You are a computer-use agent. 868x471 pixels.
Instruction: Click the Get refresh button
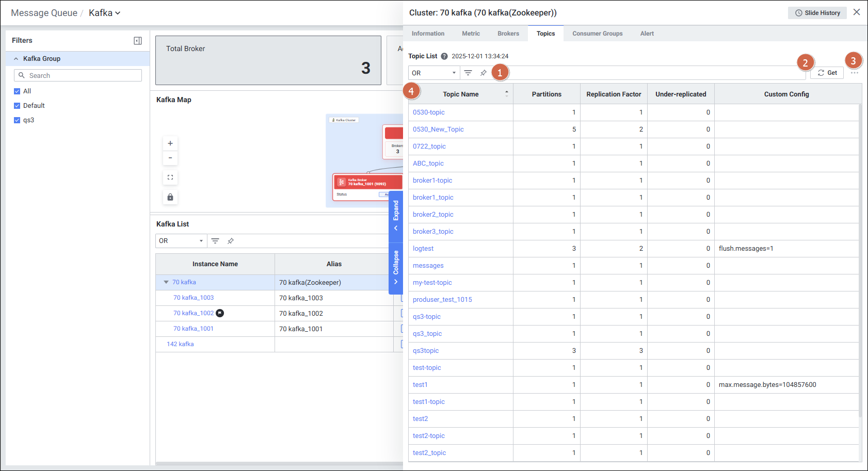tap(827, 73)
